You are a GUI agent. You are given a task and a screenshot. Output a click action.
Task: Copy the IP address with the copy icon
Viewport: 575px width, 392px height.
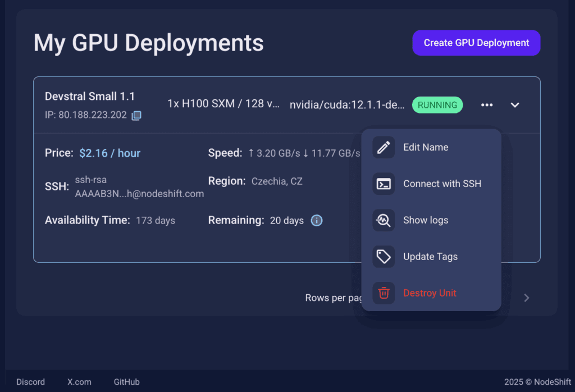[136, 116]
